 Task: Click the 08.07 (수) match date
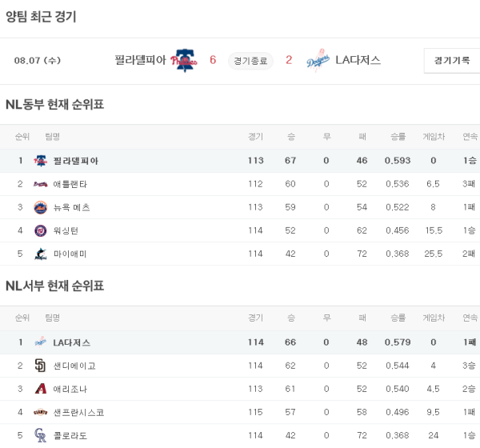tap(38, 61)
